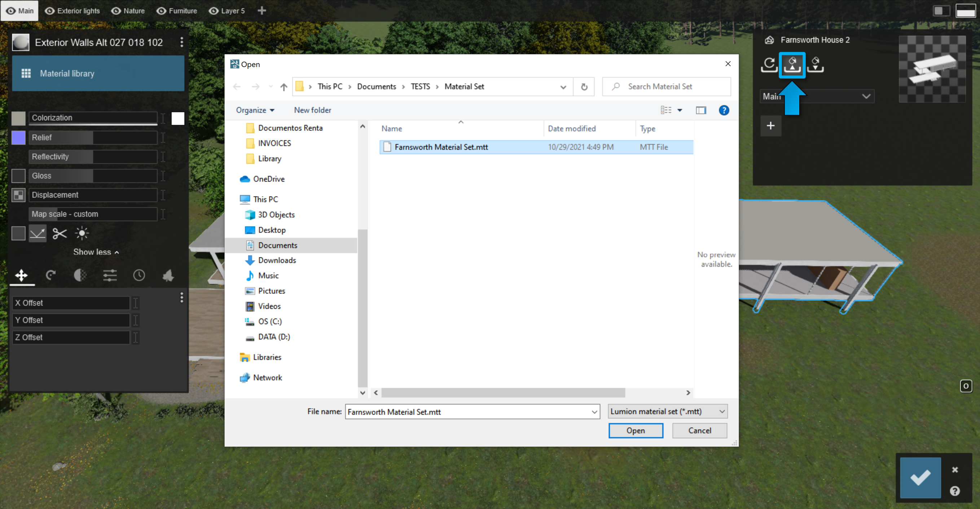Click the load material set icon
The height and width of the screenshot is (509, 980).
[792, 65]
